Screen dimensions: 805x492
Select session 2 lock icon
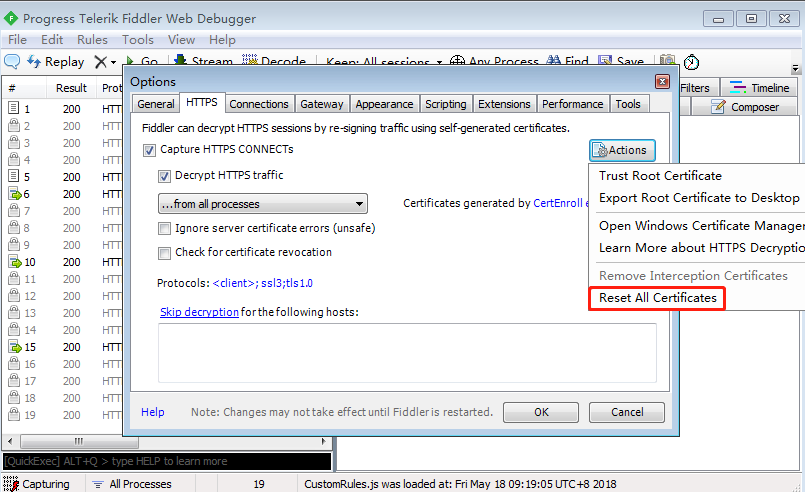click(14, 125)
